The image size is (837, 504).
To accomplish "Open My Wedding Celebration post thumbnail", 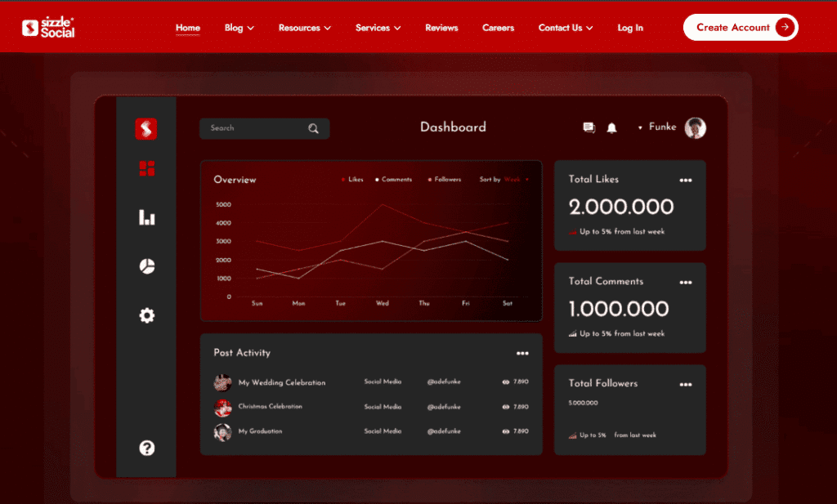I will 222,382.
